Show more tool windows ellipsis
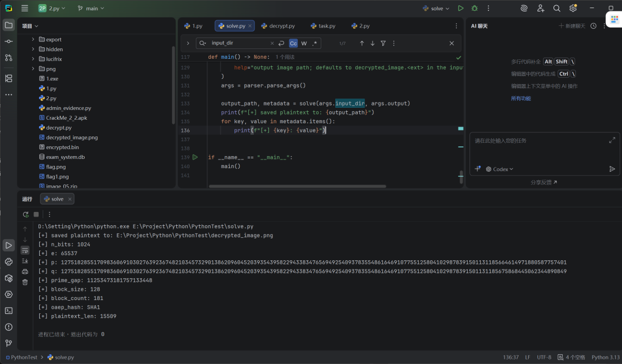622x364 pixels. coord(8,95)
